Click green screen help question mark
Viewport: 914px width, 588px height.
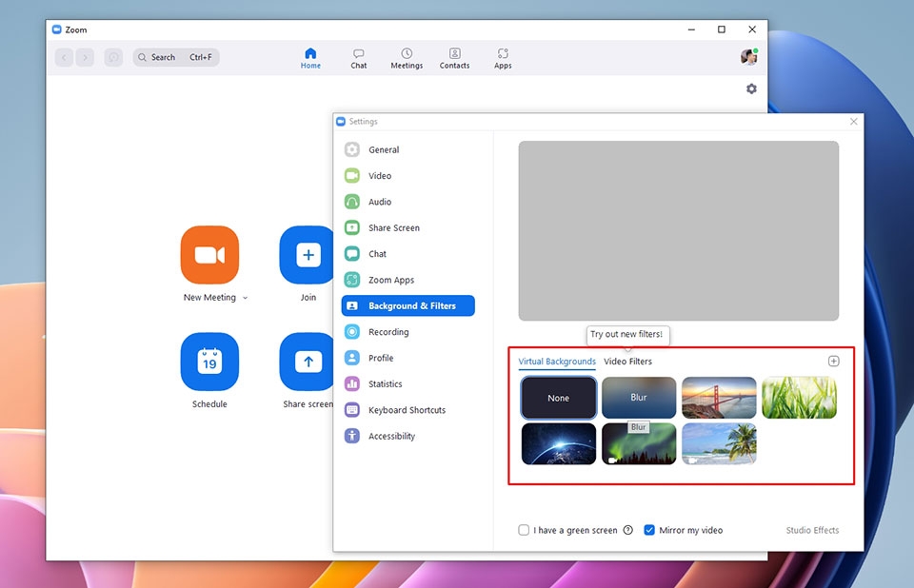[x=627, y=530]
